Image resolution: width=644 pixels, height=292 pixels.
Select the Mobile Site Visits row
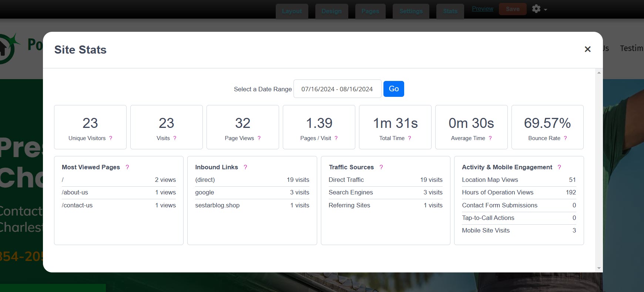(x=519, y=231)
